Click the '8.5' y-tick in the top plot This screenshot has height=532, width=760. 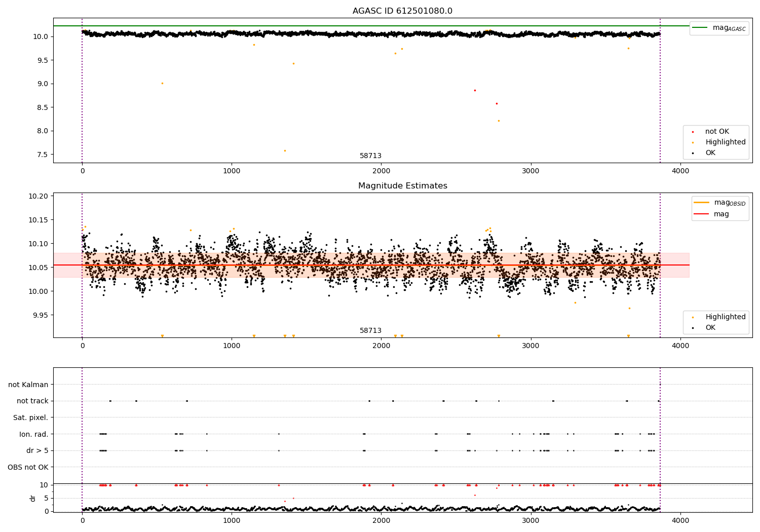[43, 108]
